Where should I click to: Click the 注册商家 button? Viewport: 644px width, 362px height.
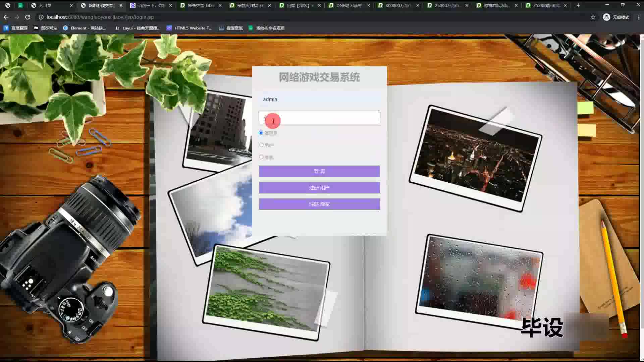coord(319,204)
